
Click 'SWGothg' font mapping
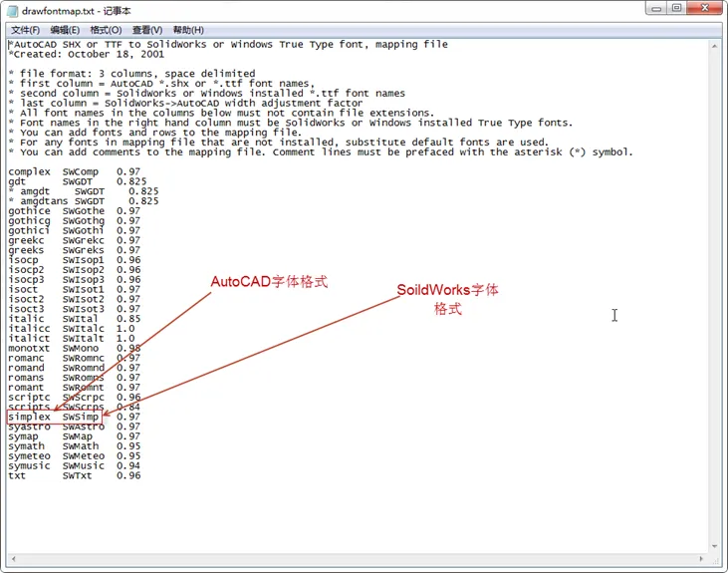(84, 221)
